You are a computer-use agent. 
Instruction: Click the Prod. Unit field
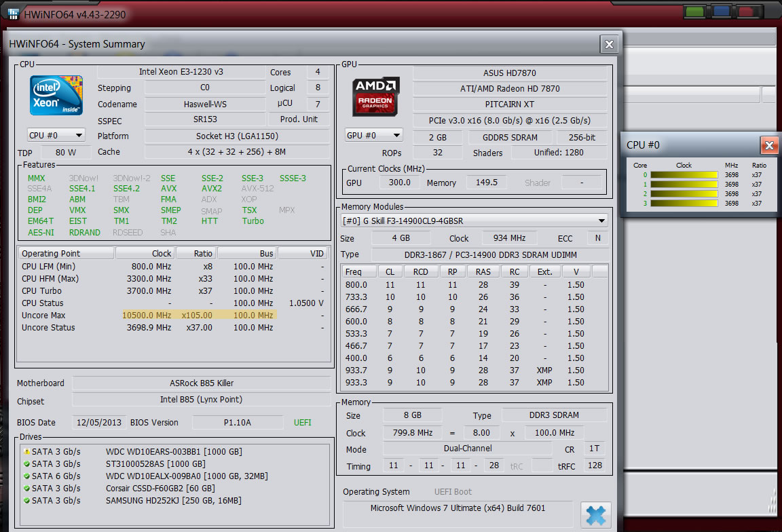[299, 119]
